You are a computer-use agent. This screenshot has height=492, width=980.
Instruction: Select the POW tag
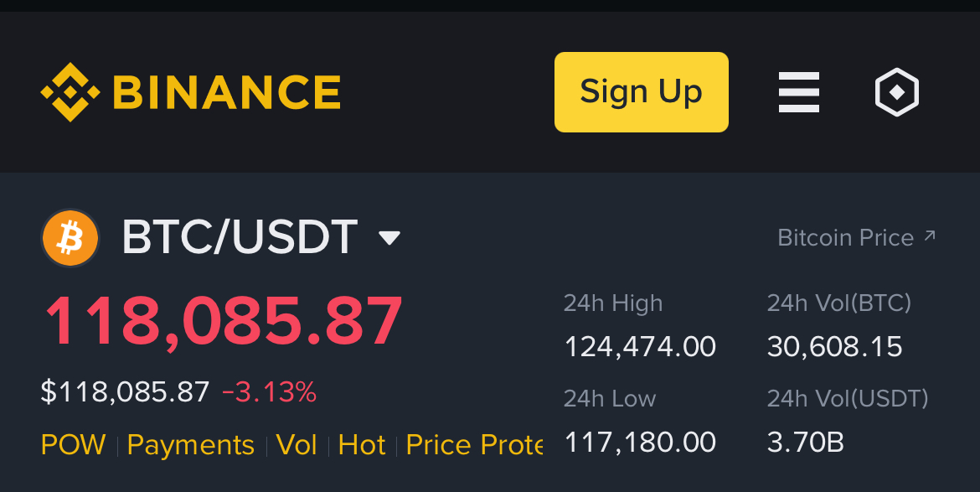tap(73, 445)
